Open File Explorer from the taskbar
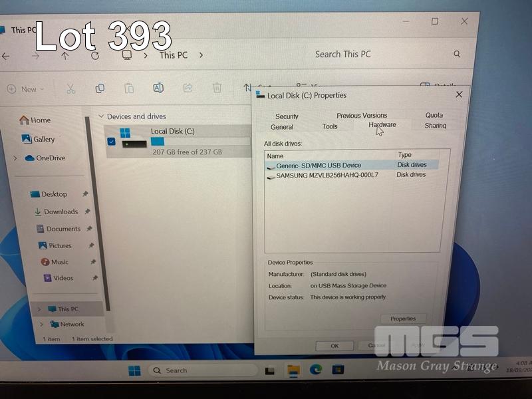Image resolution: width=532 pixels, height=399 pixels. pos(293,370)
